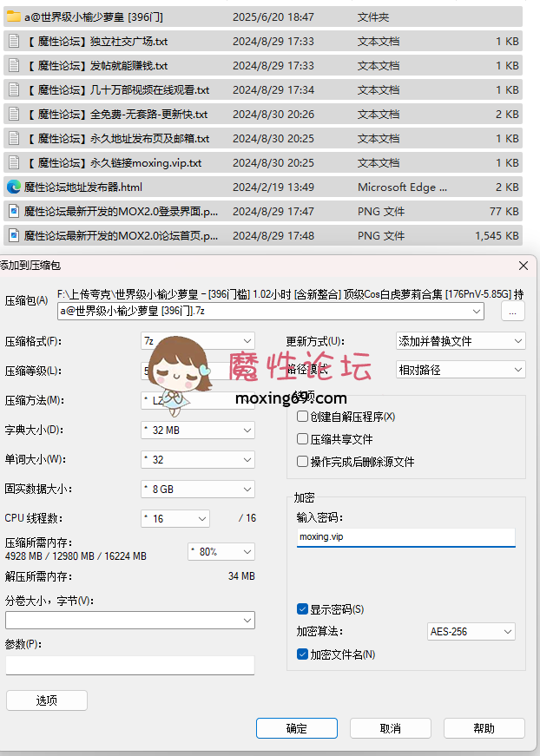Click the 文件夹 type cell

point(373,16)
